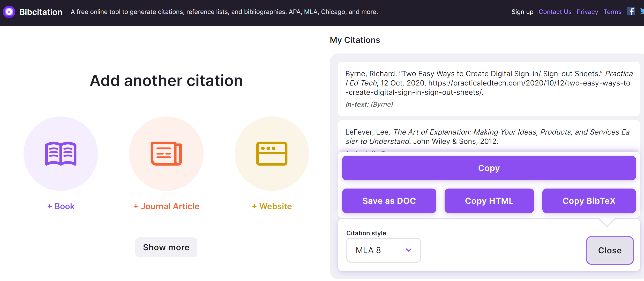This screenshot has width=644, height=281.
Task: Click Copy HTML button
Action: pos(489,201)
